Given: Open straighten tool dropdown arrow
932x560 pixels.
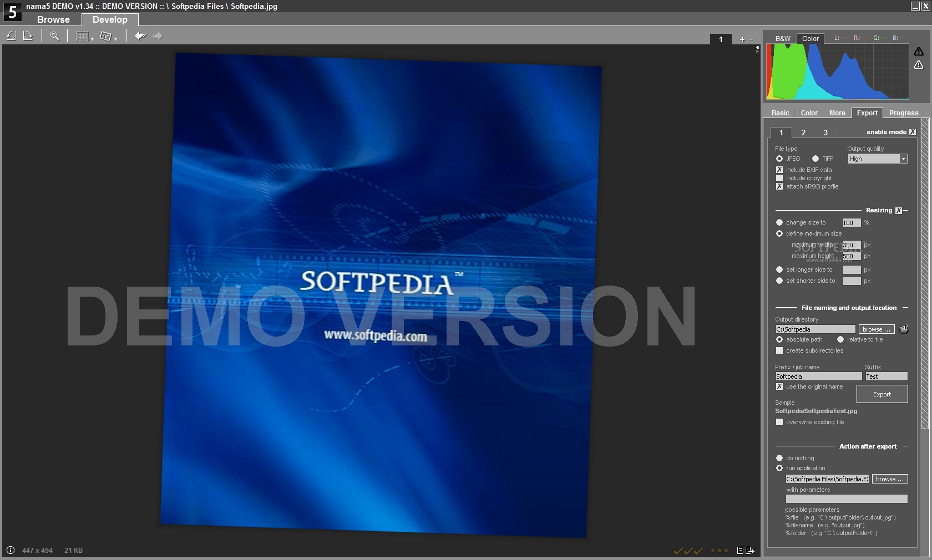Looking at the screenshot, I should click(x=115, y=39).
